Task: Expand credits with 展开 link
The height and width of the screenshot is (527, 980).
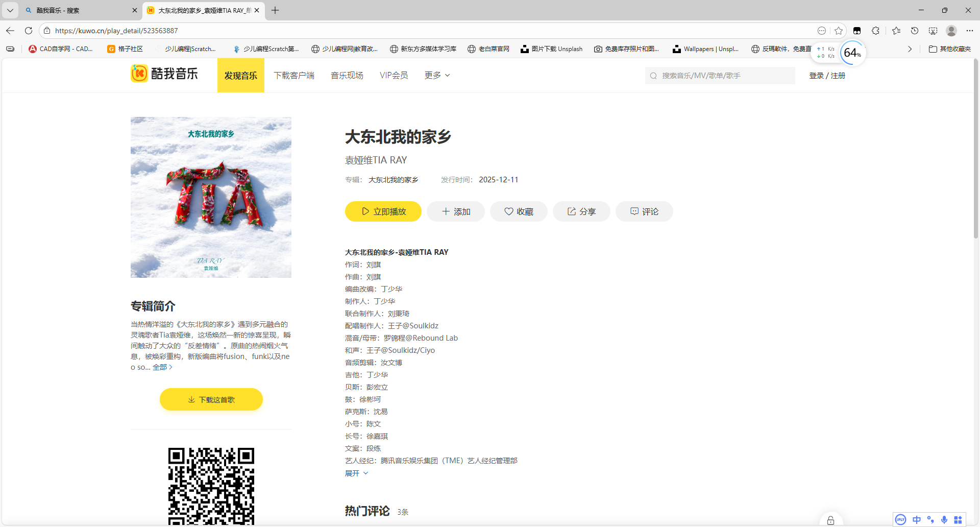Action: [x=356, y=473]
